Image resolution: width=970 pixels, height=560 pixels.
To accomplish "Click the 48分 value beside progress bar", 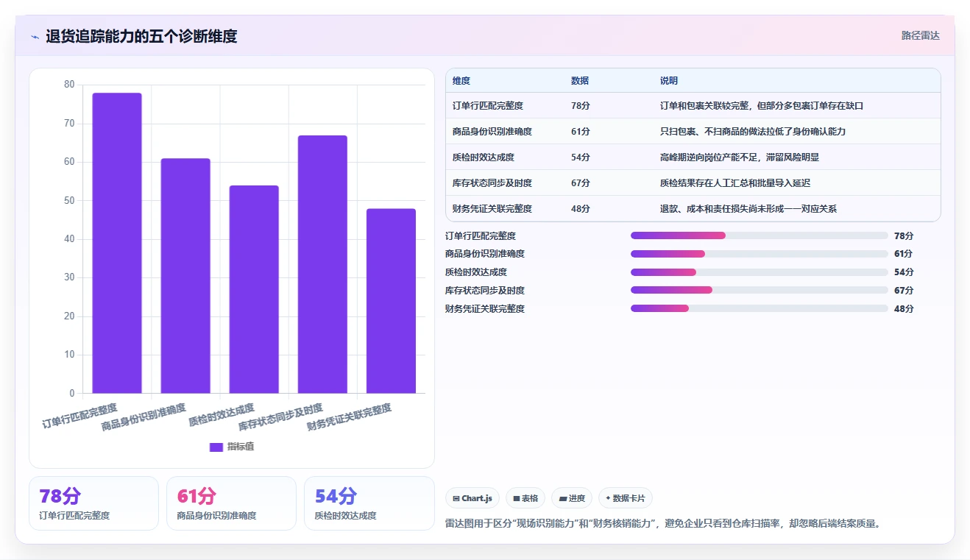I will click(904, 309).
